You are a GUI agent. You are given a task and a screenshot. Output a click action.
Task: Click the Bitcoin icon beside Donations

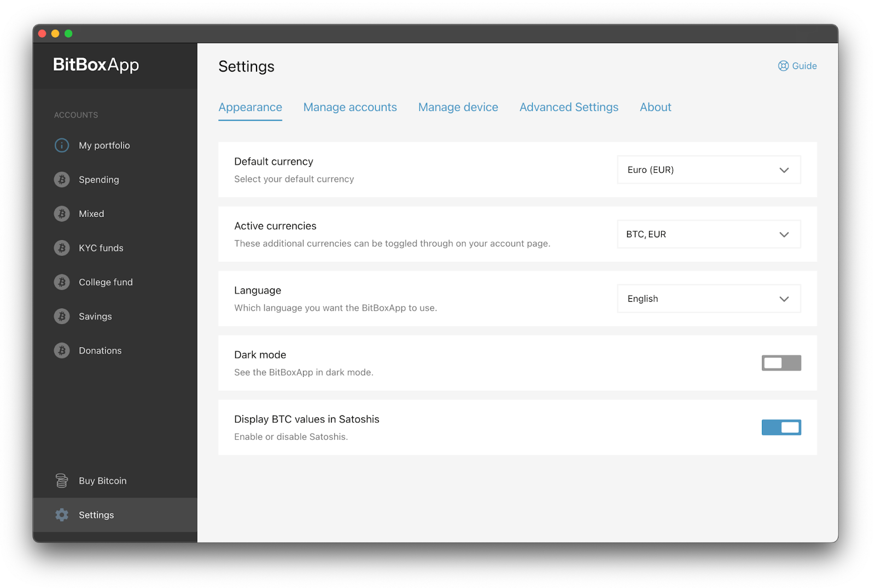click(62, 350)
